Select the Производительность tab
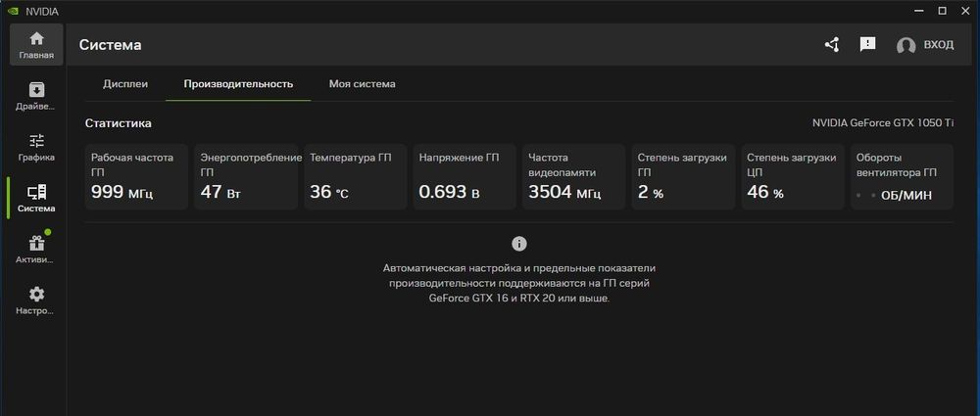The width and height of the screenshot is (980, 416). tap(238, 84)
